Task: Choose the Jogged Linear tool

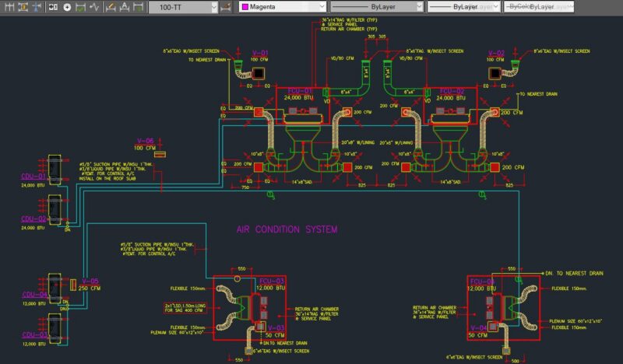Action: tap(94, 7)
